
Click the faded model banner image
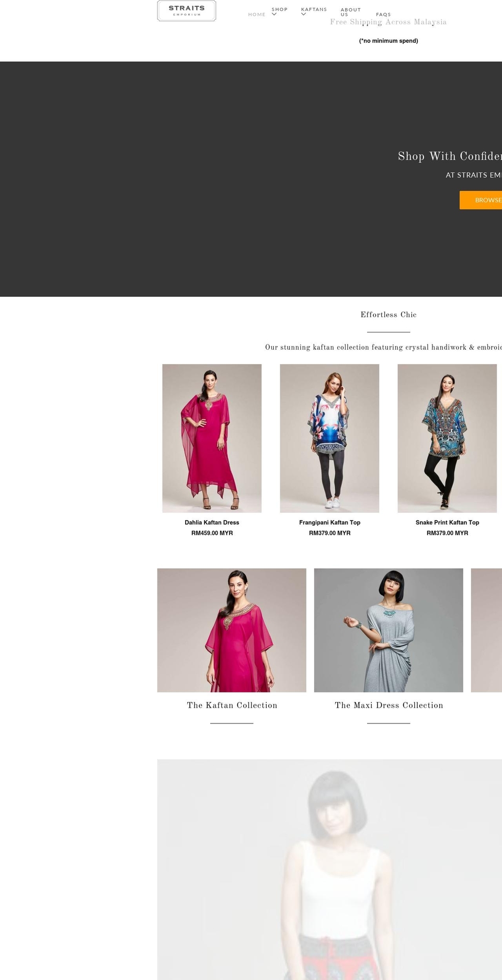click(329, 870)
